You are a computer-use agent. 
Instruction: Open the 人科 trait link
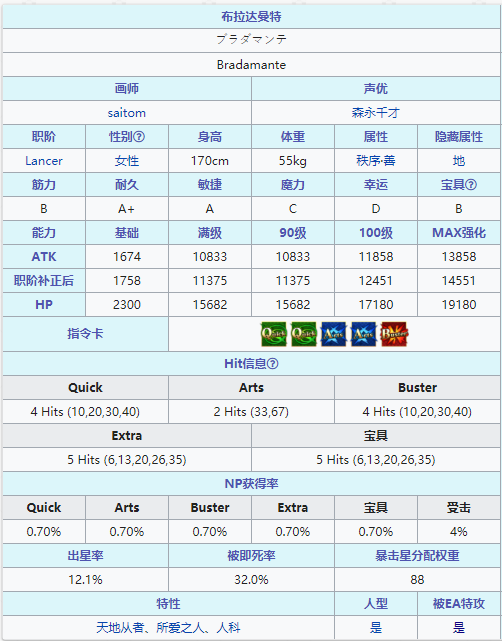tap(229, 628)
